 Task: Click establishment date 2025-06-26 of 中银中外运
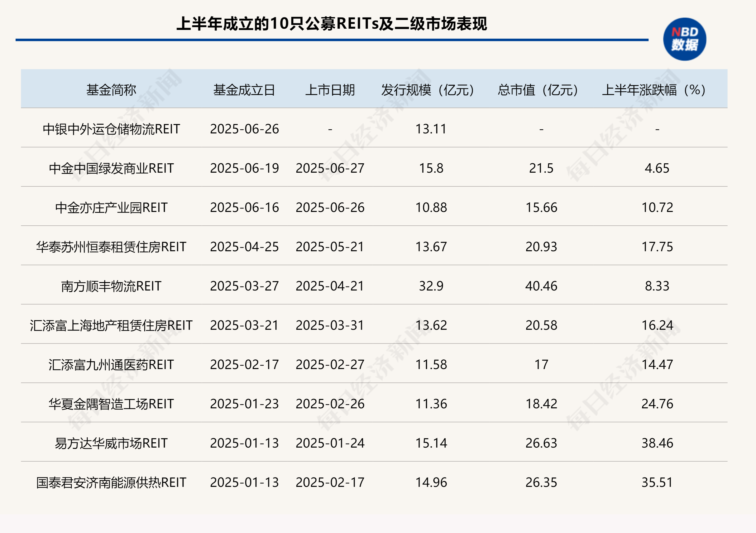(244, 129)
